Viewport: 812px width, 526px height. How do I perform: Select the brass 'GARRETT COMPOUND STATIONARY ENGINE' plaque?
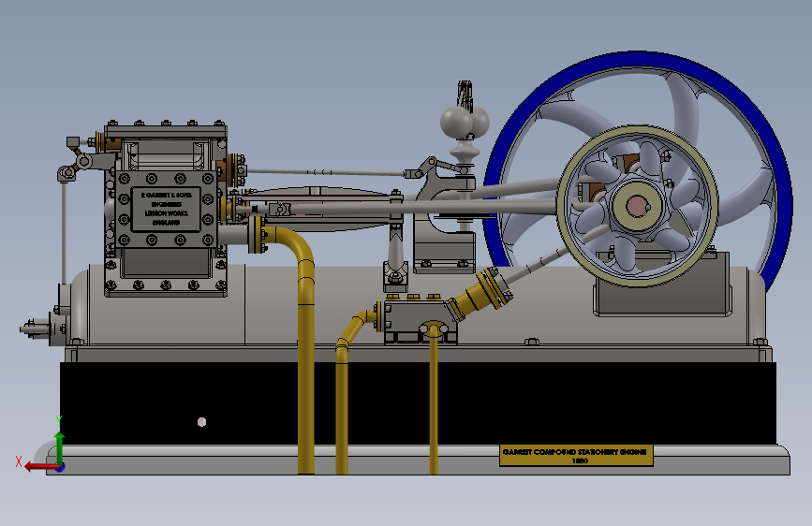pos(576,455)
